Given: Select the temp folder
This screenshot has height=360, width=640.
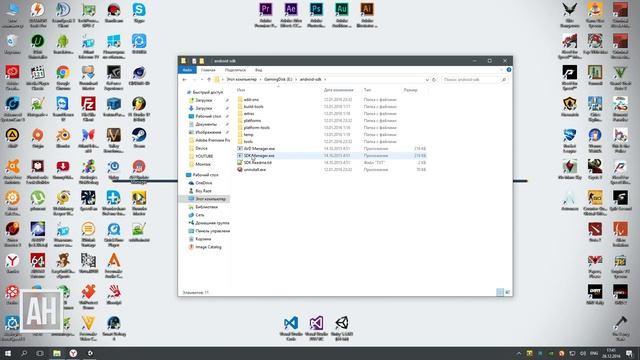Looking at the screenshot, I should 249,134.
